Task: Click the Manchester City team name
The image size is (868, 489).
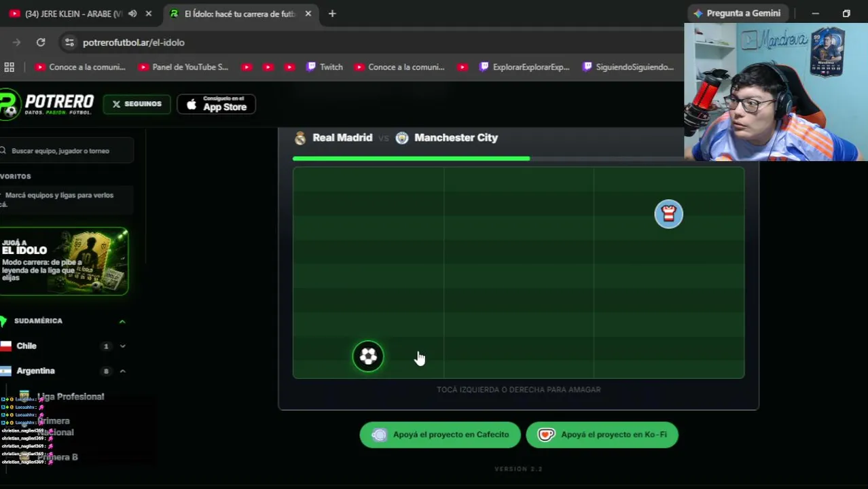Action: pyautogui.click(x=456, y=137)
